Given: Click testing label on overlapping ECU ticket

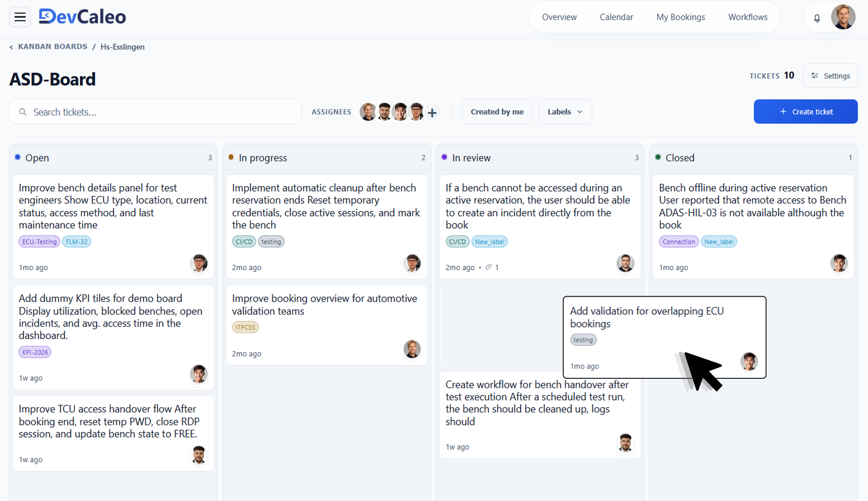Looking at the screenshot, I should point(583,340).
